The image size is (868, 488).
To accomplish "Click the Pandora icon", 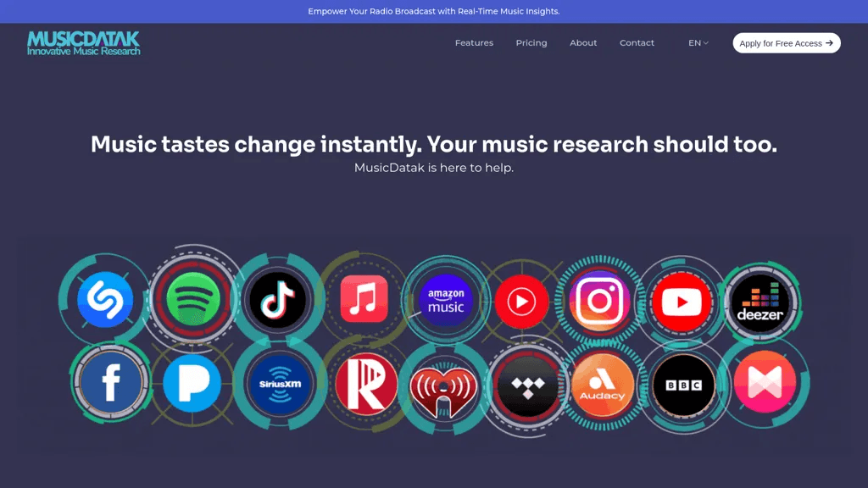I will tap(192, 384).
